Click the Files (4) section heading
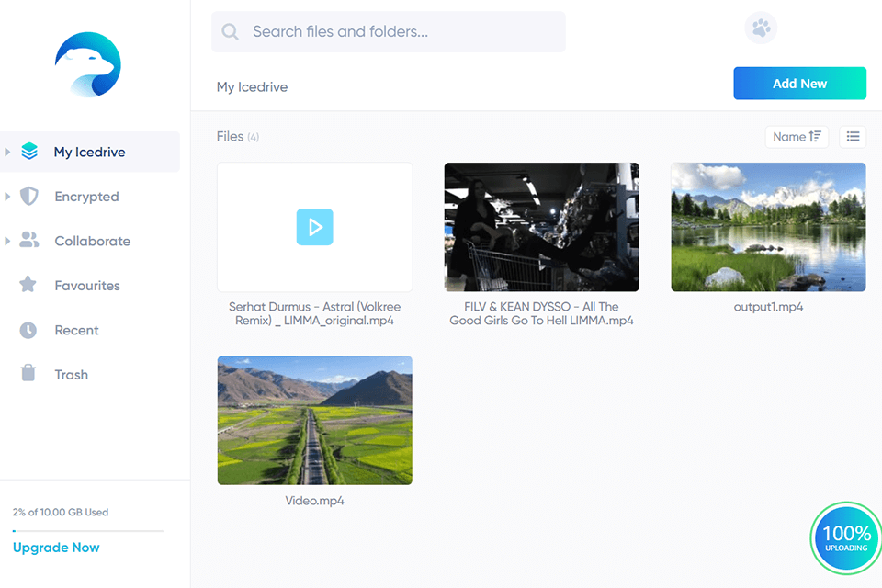Viewport: 882px width, 588px height. [237, 137]
